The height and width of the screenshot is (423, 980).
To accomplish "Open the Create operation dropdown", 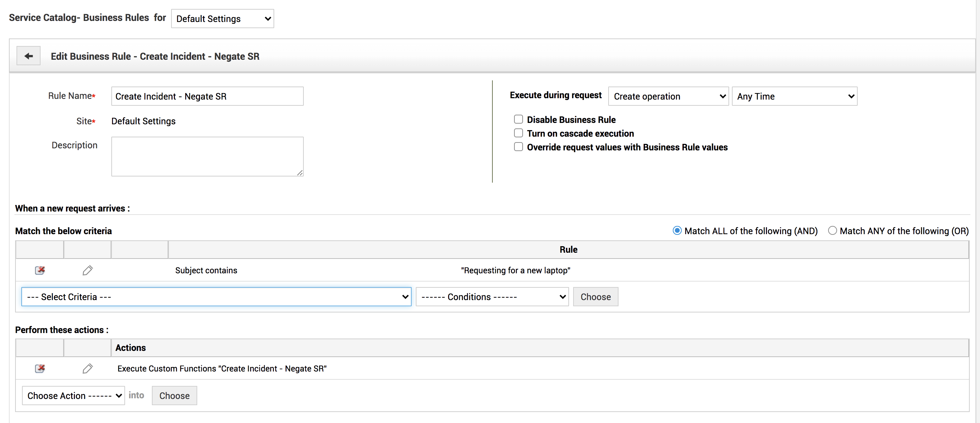I will coord(668,96).
